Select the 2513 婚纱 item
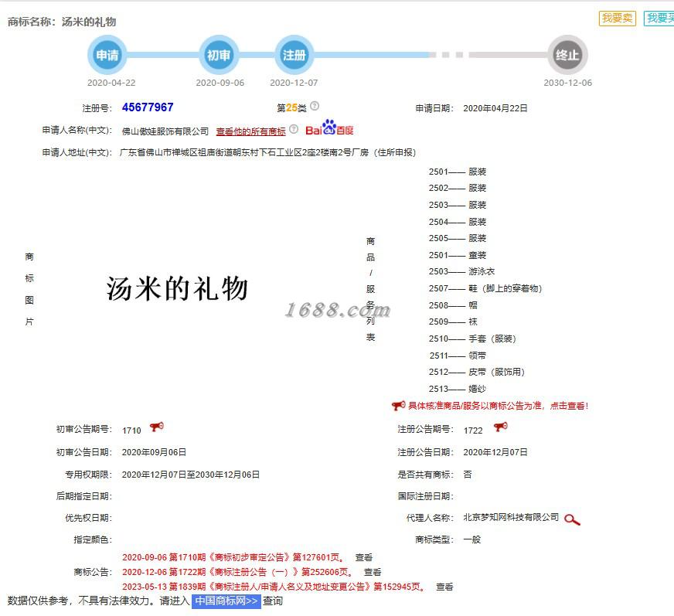This screenshot has width=674, height=616. point(458,389)
